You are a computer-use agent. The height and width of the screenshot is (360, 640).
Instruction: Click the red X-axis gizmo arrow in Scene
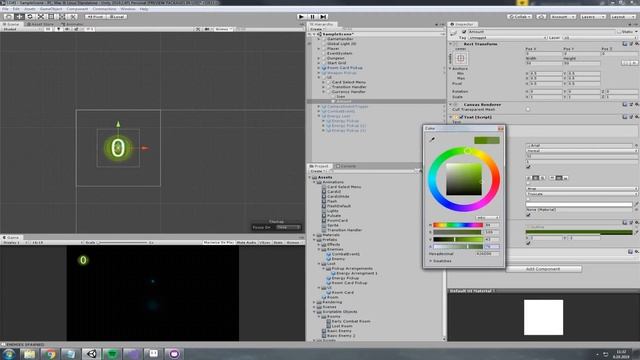144,148
